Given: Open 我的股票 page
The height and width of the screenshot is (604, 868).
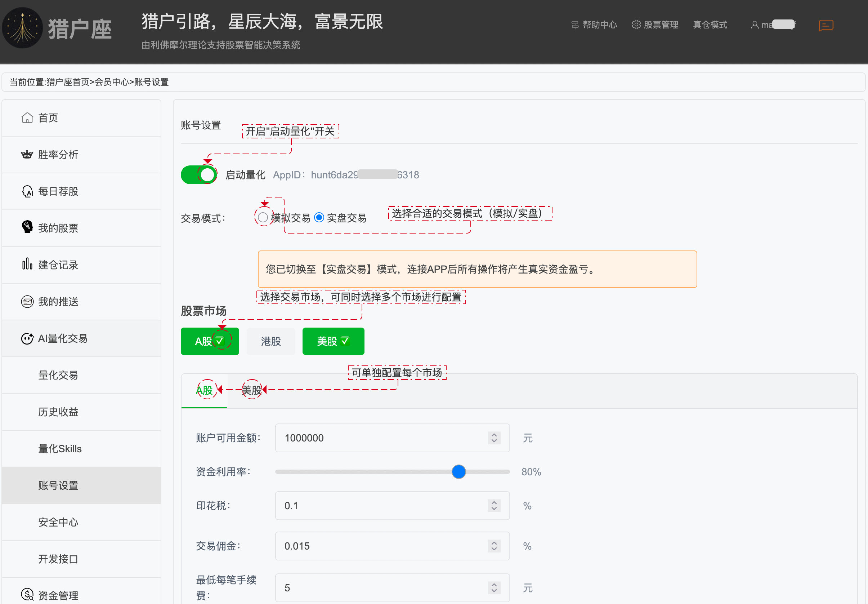Looking at the screenshot, I should click(x=81, y=228).
